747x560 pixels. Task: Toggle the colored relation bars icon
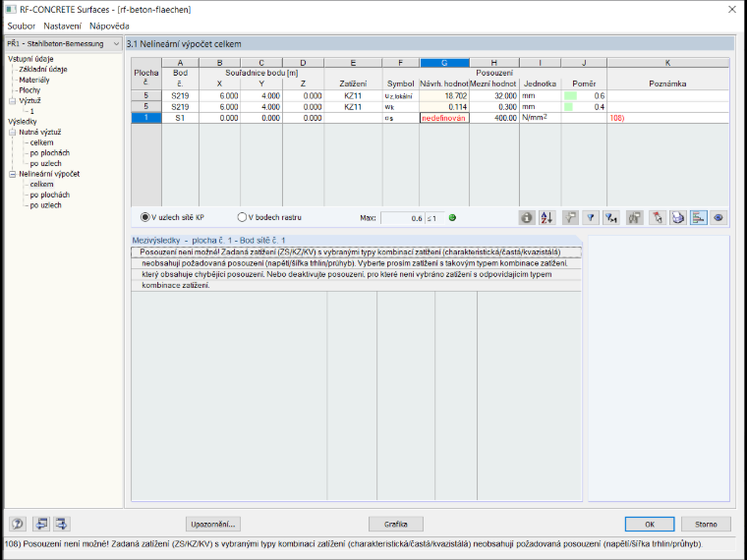699,218
